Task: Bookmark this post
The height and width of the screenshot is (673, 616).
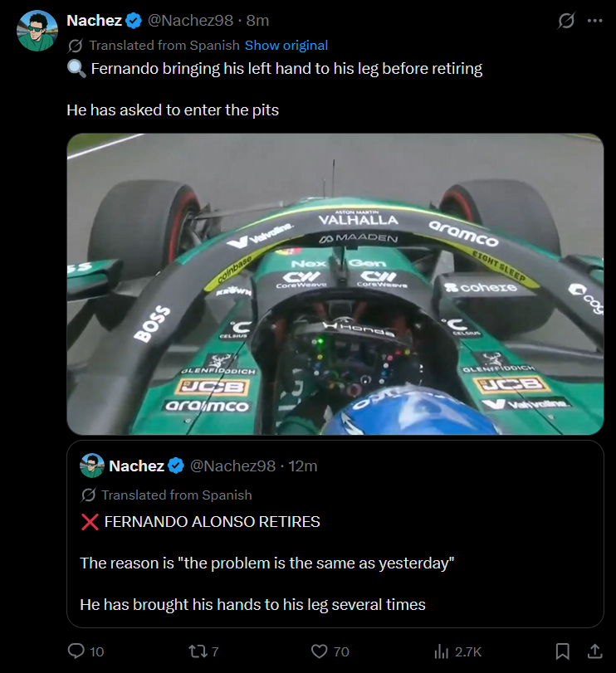Action: pyautogui.click(x=562, y=651)
